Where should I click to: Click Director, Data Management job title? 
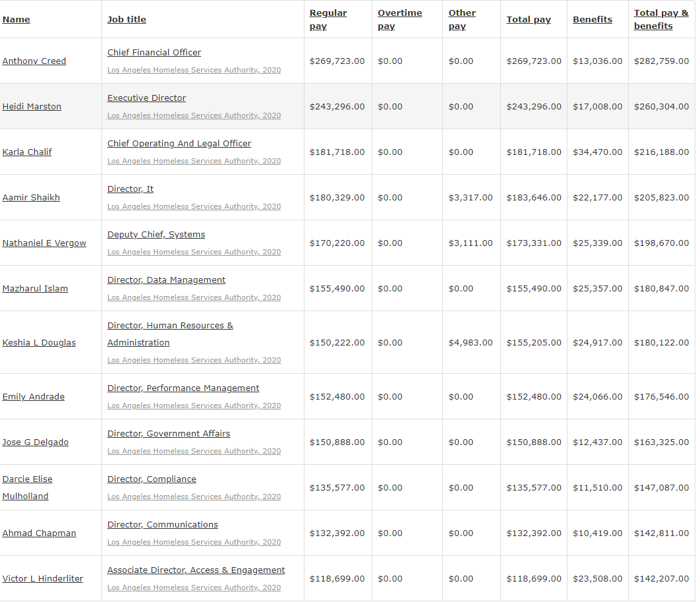pos(166,280)
